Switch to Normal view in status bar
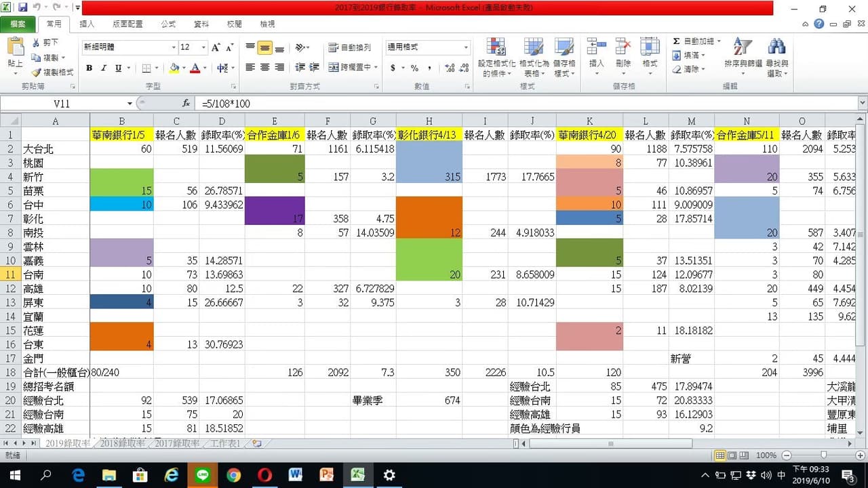The width and height of the screenshot is (868, 488). click(721, 455)
